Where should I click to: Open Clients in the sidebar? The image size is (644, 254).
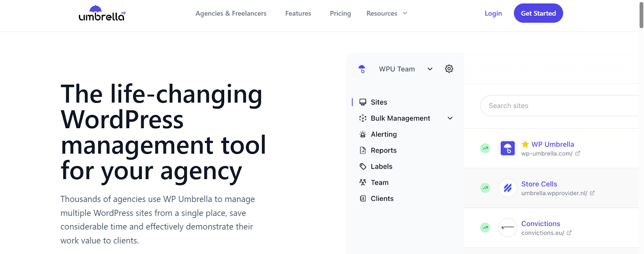click(382, 198)
